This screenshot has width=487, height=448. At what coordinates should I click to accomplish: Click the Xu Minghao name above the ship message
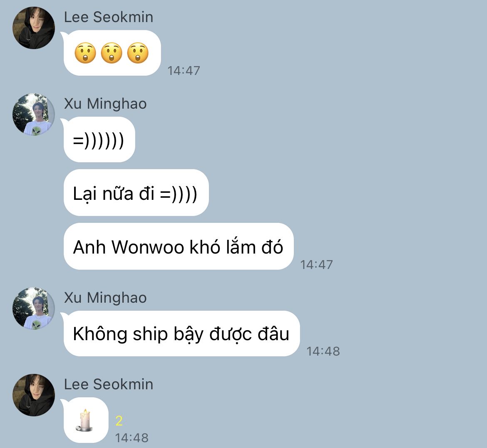click(105, 298)
